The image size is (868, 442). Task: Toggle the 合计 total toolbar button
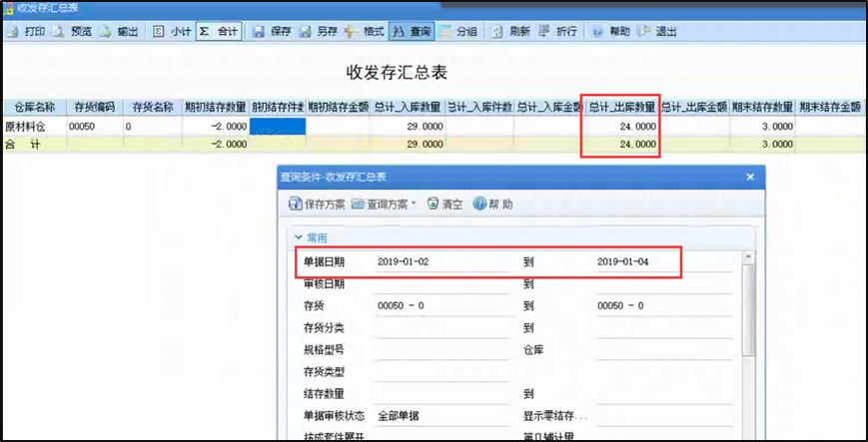click(218, 32)
